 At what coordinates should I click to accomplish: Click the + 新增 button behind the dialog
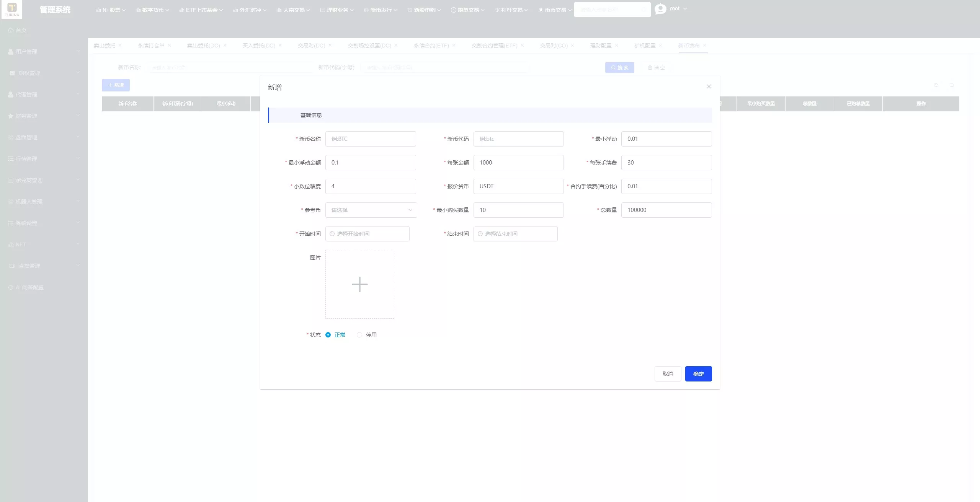(116, 85)
